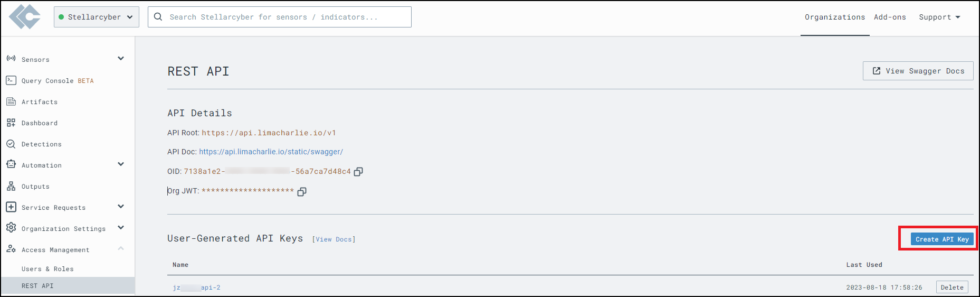Image resolution: width=980 pixels, height=297 pixels.
Task: Click the Artifacts sidebar icon
Action: pos(11,101)
